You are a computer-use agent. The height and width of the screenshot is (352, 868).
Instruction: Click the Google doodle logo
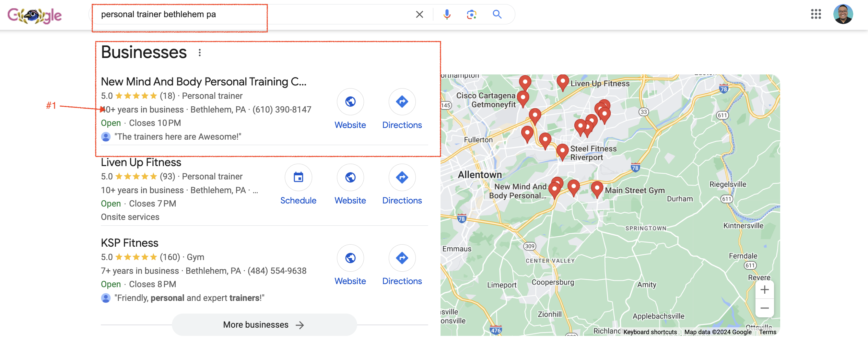(34, 15)
